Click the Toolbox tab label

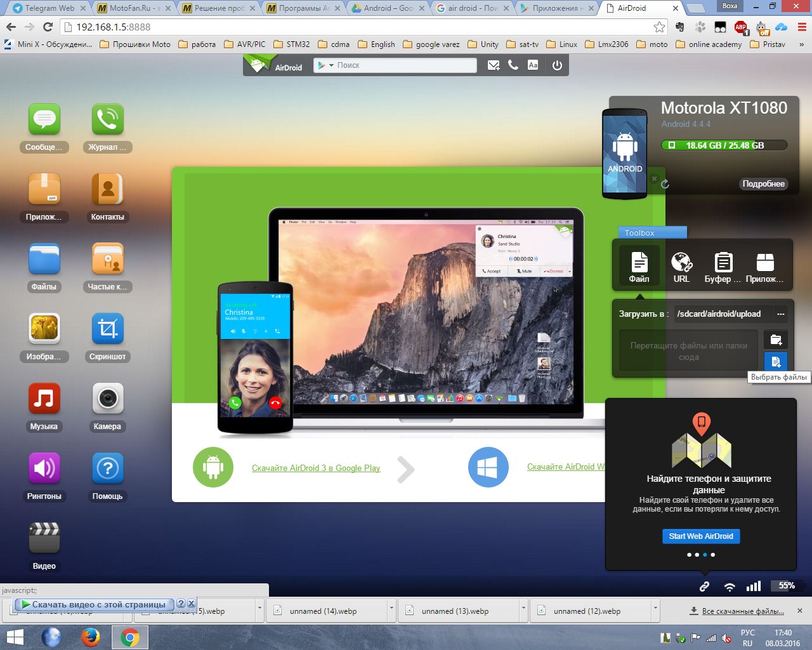click(x=652, y=233)
